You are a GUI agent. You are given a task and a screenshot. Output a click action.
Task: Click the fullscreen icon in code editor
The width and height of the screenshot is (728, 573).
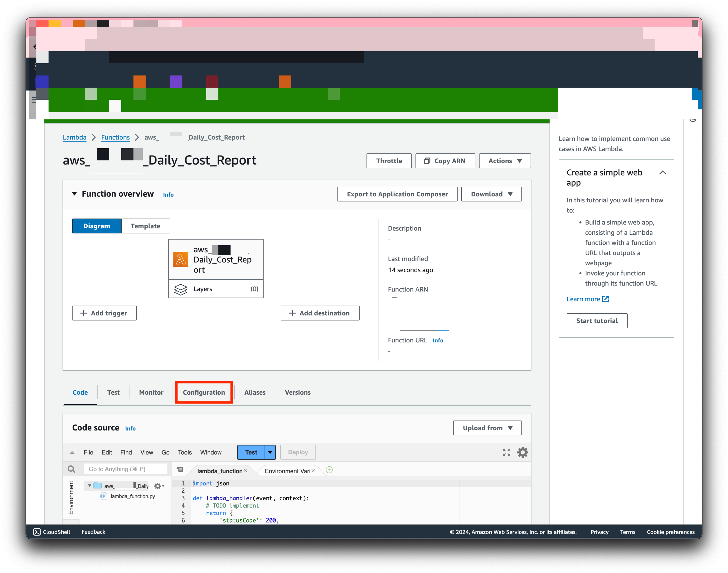coord(506,452)
